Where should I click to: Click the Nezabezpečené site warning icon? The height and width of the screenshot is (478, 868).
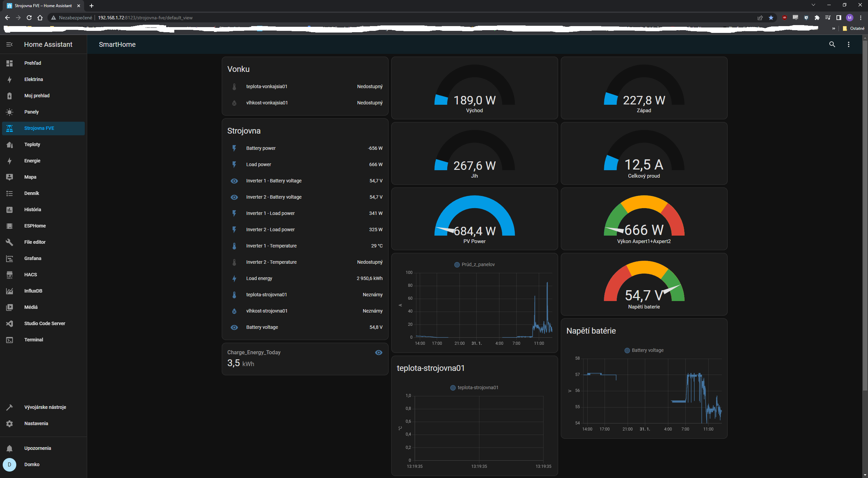(54, 18)
